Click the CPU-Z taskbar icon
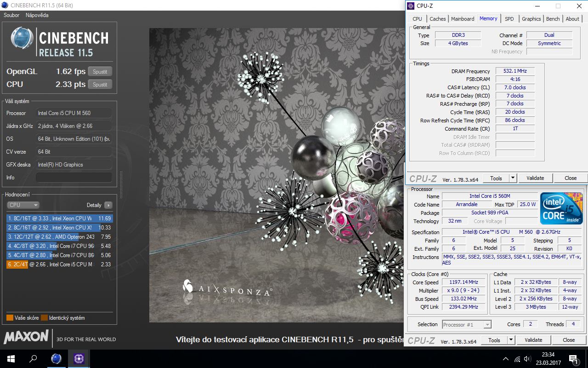The width and height of the screenshot is (588, 368). pos(79,359)
